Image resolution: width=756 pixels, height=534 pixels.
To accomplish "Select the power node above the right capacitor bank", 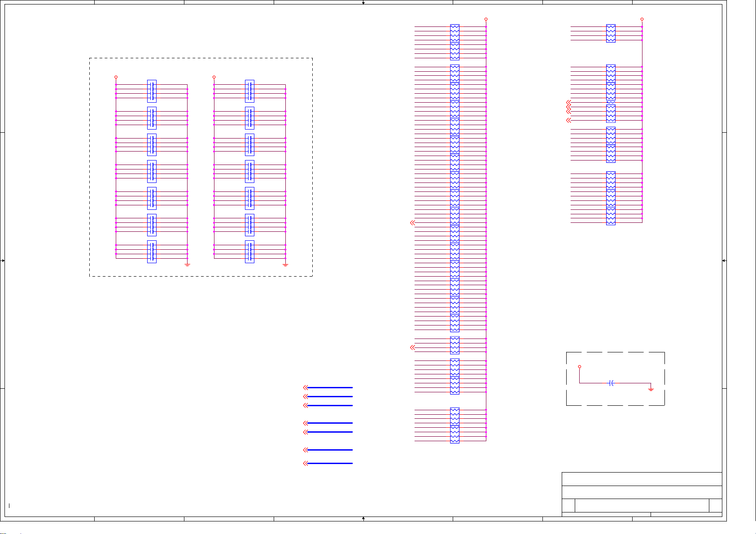I will click(214, 77).
